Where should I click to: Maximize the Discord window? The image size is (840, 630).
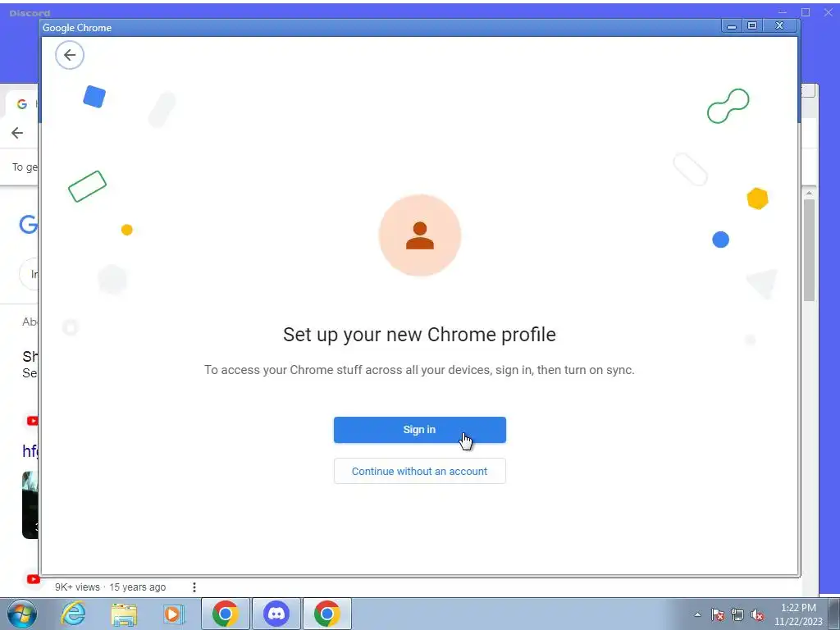pyautogui.click(x=806, y=12)
